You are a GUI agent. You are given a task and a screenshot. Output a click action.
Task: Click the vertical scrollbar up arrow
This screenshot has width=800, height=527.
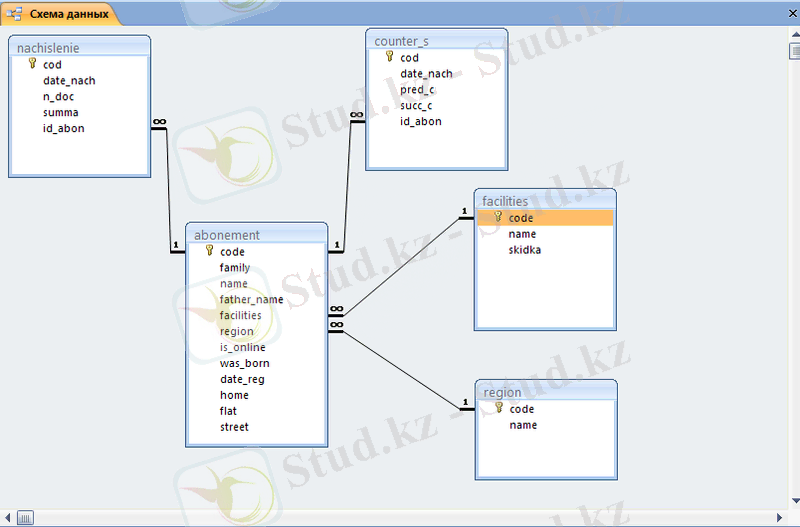795,34
